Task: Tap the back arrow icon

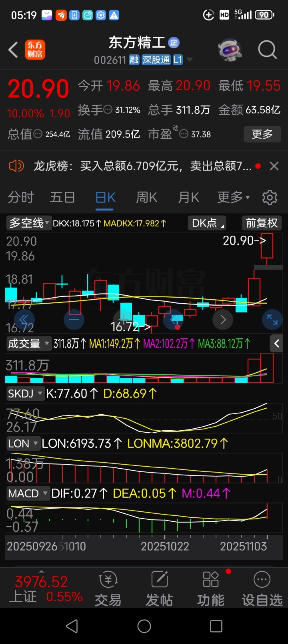Action: coord(13,50)
